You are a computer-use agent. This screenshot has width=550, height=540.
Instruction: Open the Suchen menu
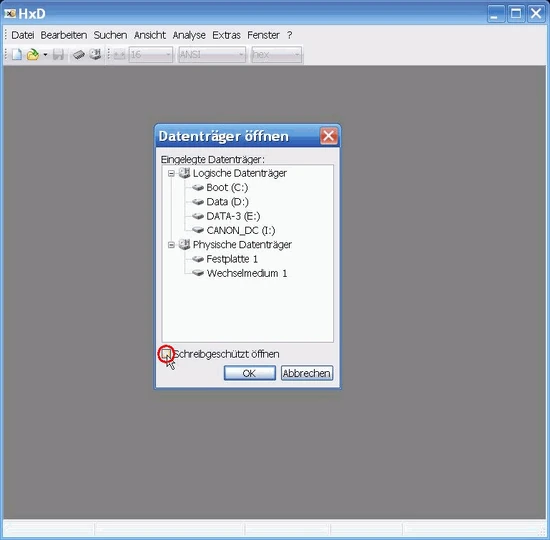tap(110, 35)
